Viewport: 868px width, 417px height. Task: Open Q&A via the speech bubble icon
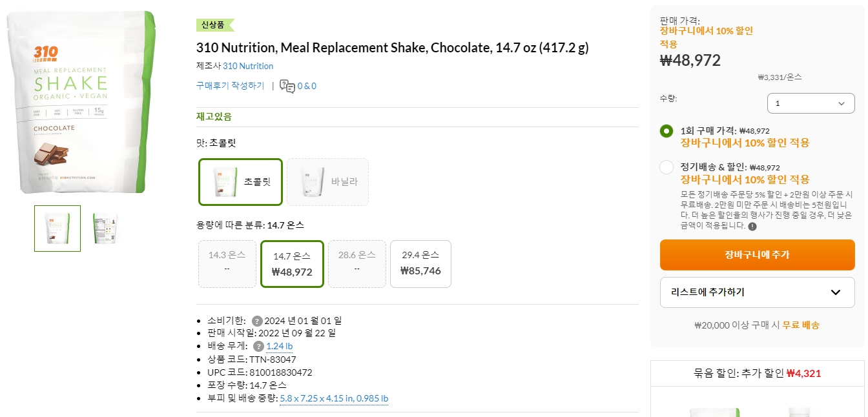click(288, 85)
